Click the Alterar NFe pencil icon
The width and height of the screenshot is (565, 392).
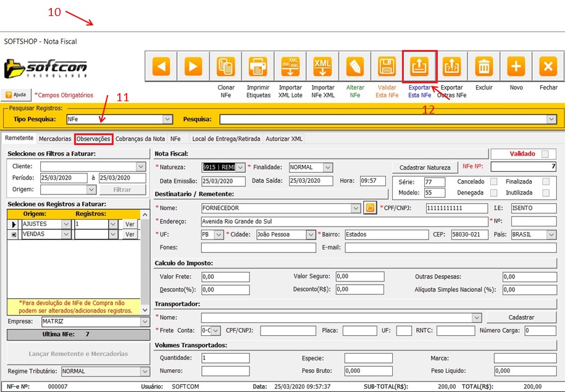(354, 66)
